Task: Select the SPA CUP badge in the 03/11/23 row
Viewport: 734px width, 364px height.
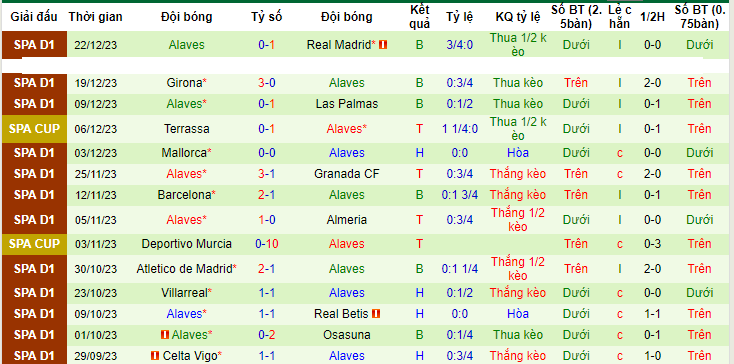Action: pyautogui.click(x=34, y=244)
